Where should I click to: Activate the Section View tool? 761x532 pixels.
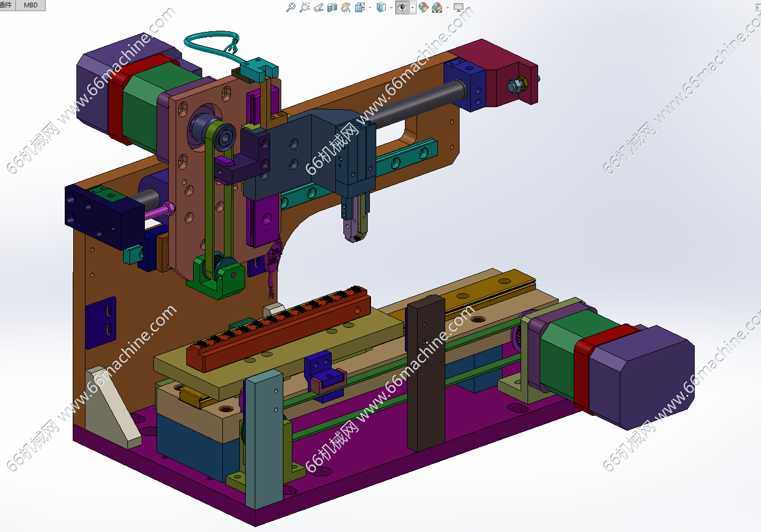pyautogui.click(x=332, y=7)
